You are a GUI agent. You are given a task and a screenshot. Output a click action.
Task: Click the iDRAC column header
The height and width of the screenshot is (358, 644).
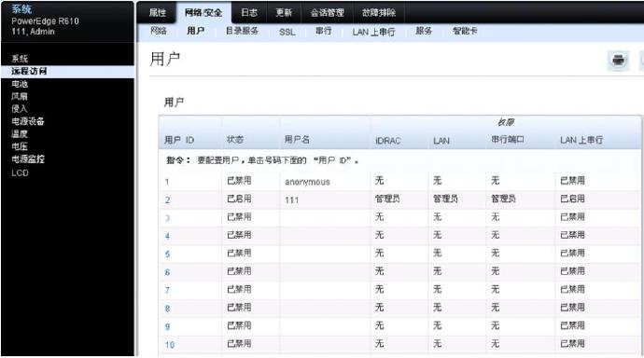387,141
